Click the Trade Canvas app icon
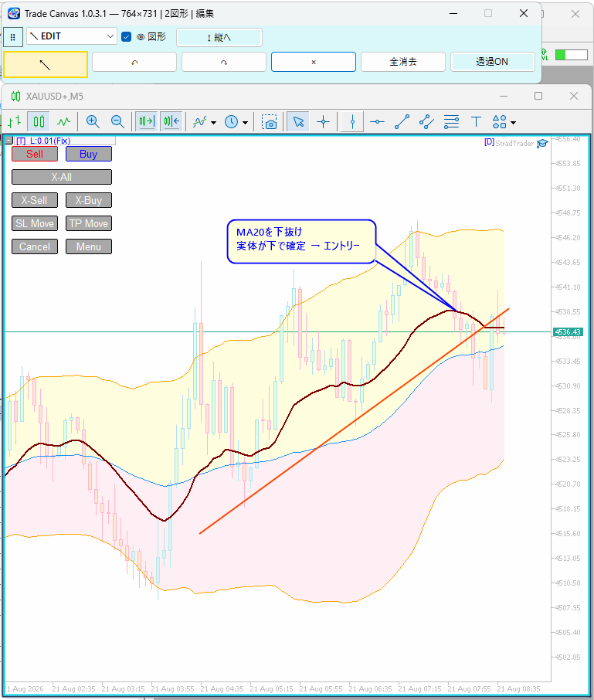 (x=14, y=13)
